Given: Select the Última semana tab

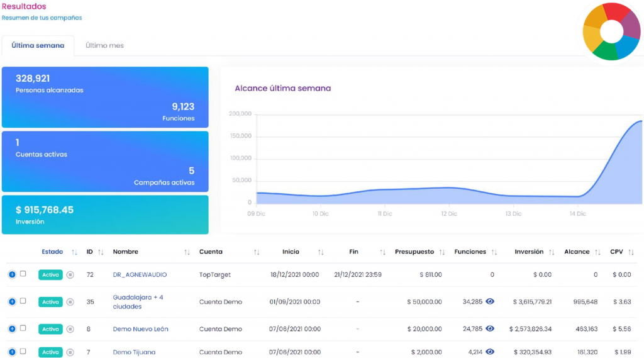Looking at the screenshot, I should [x=38, y=45].
